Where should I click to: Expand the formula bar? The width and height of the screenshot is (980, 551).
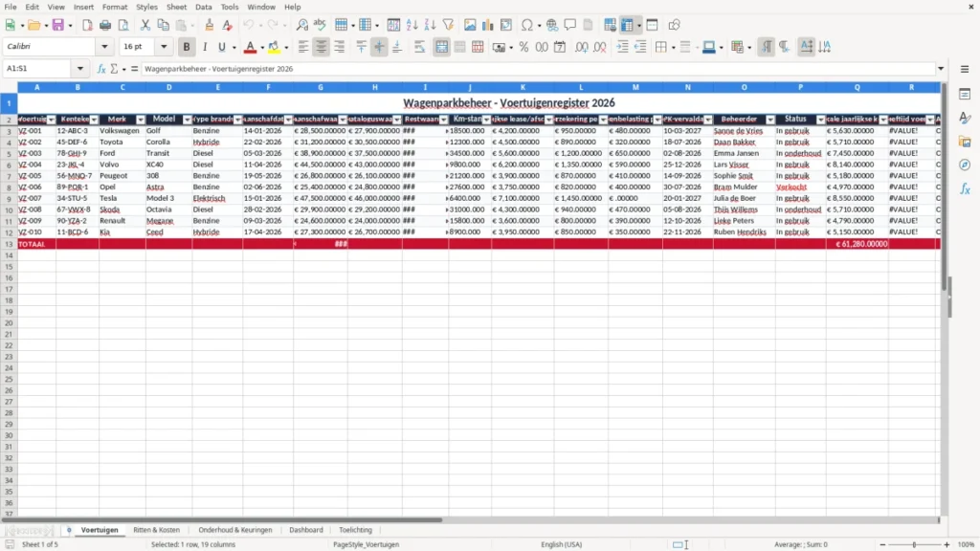pos(941,69)
